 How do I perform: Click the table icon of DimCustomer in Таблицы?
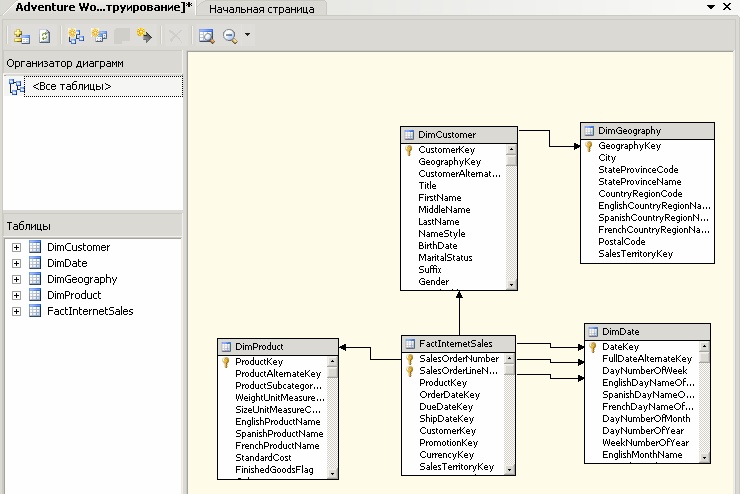pyautogui.click(x=35, y=247)
